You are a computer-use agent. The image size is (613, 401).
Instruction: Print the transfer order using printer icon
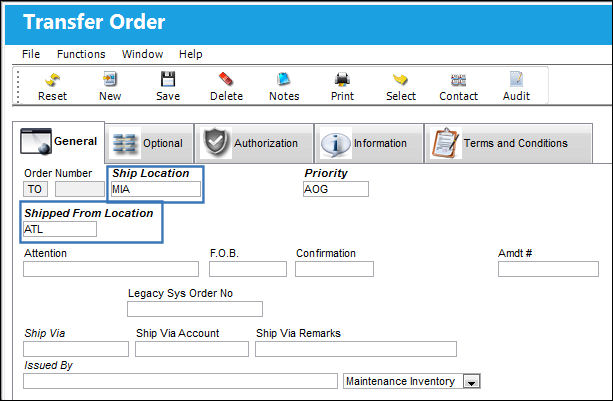[x=342, y=79]
